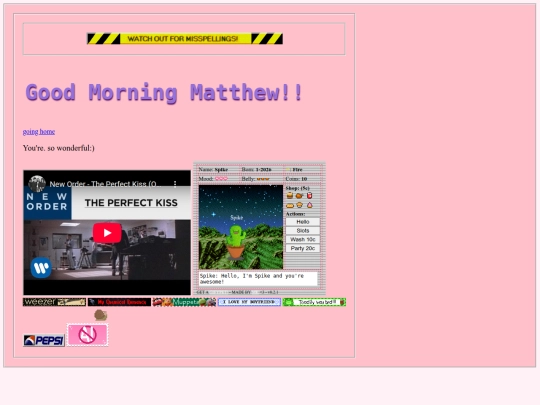Image resolution: width=540 pixels, height=405 pixels.
Task: Click the 'Shop: (5c)' label
Action: pyautogui.click(x=298, y=188)
